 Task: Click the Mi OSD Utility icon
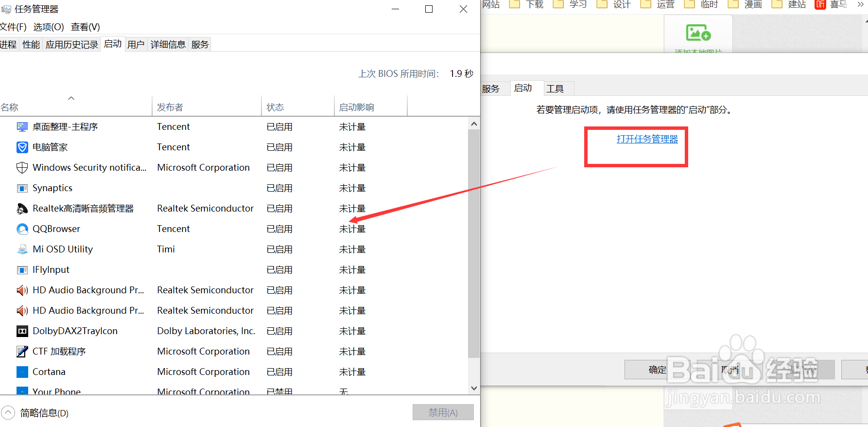22,249
